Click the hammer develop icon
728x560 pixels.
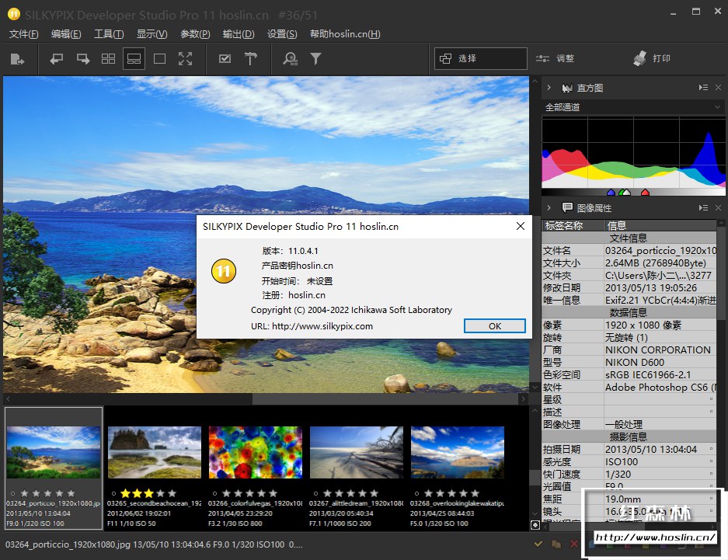tap(250, 59)
